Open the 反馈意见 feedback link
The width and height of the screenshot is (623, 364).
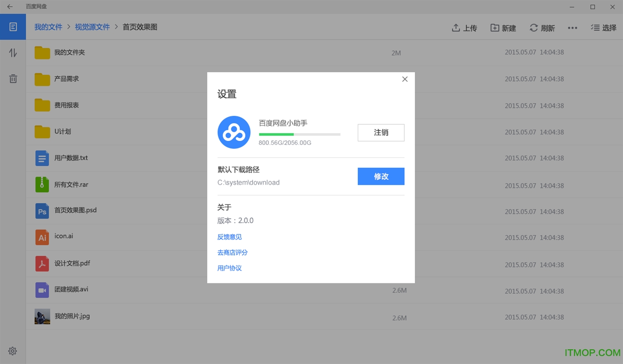230,237
